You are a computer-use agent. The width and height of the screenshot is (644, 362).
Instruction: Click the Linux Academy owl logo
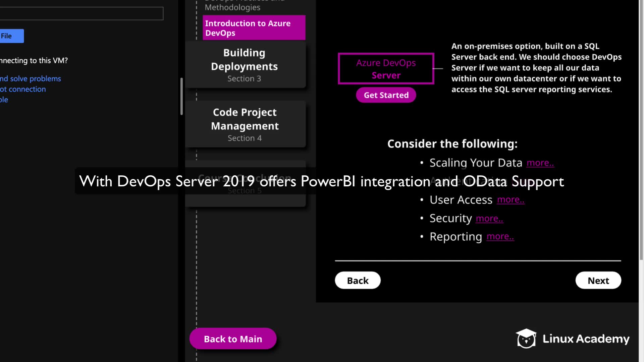526,339
